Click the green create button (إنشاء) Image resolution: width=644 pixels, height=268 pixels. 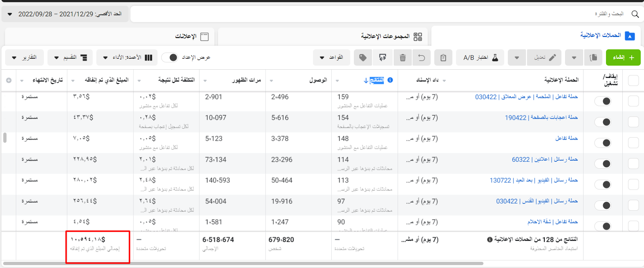pyautogui.click(x=623, y=58)
